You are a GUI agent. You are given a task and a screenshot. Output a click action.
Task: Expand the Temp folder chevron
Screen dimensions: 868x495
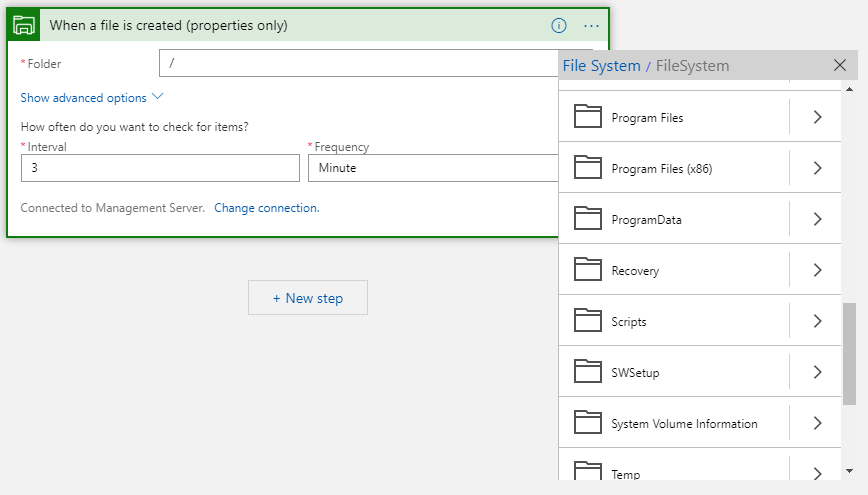[x=817, y=473]
